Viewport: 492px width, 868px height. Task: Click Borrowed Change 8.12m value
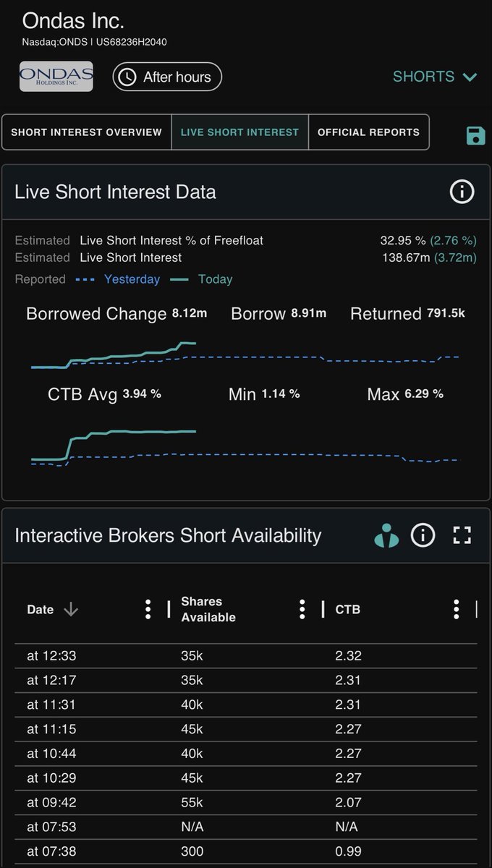[x=190, y=313]
